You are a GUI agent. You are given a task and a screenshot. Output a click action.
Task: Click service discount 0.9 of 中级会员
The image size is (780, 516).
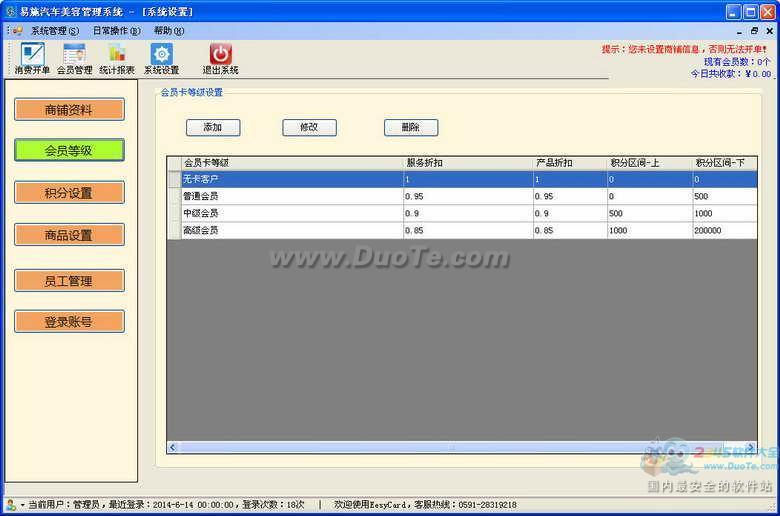coord(469,213)
